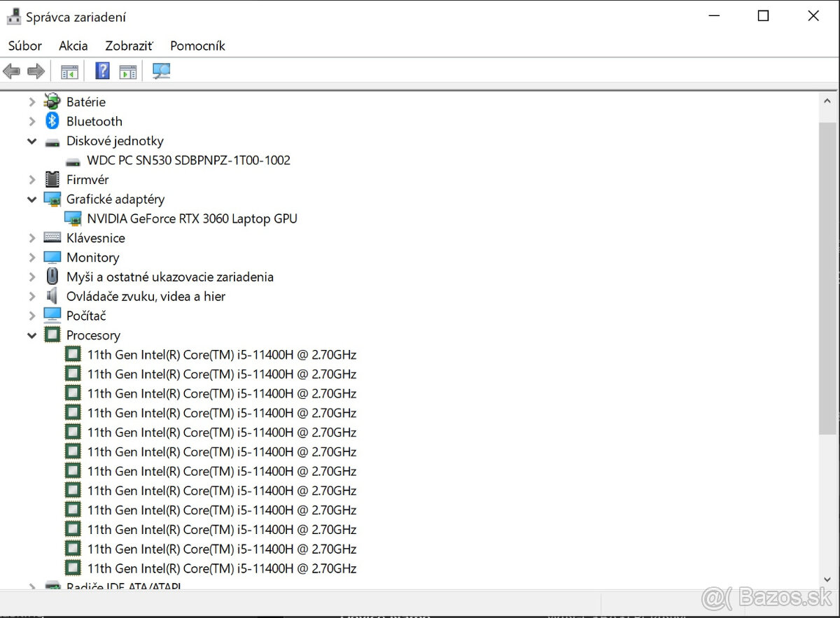Collapse the Grafické adaptéry tree node
The height and width of the screenshot is (618, 840).
coord(31,199)
